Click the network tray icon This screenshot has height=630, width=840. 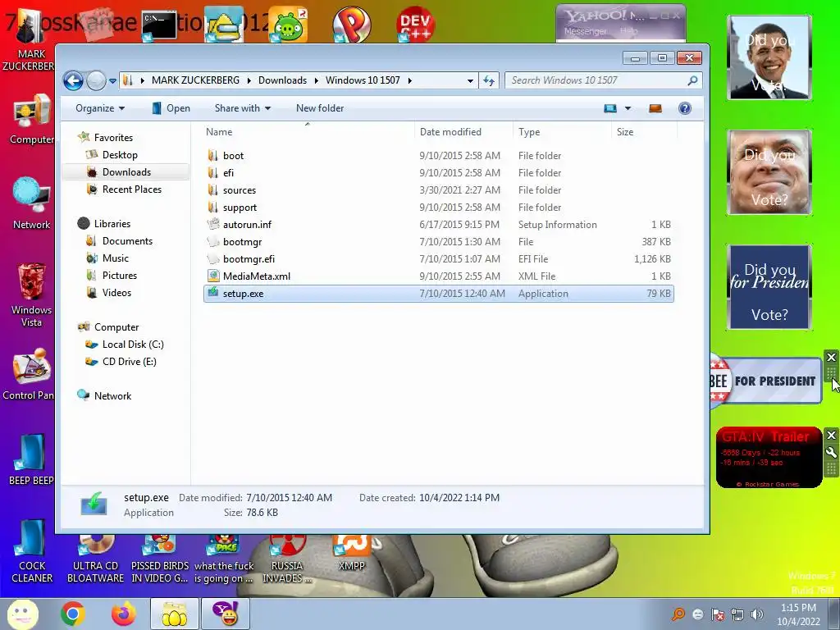click(737, 614)
